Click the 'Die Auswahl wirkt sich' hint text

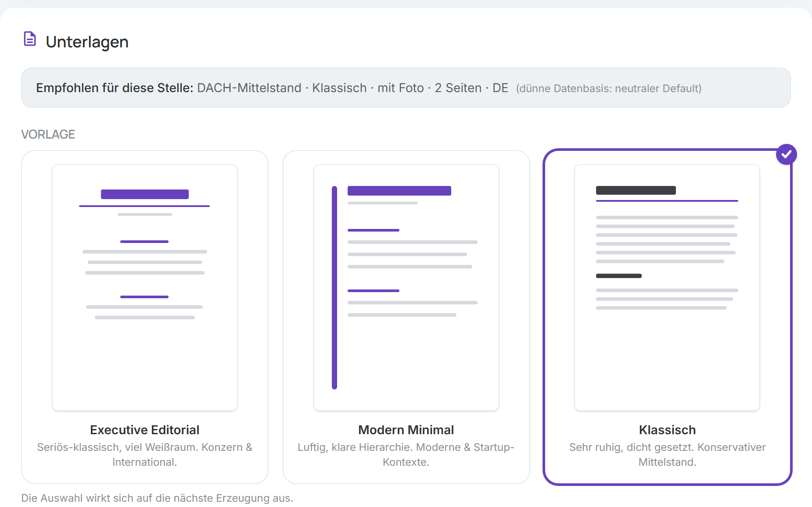click(157, 498)
